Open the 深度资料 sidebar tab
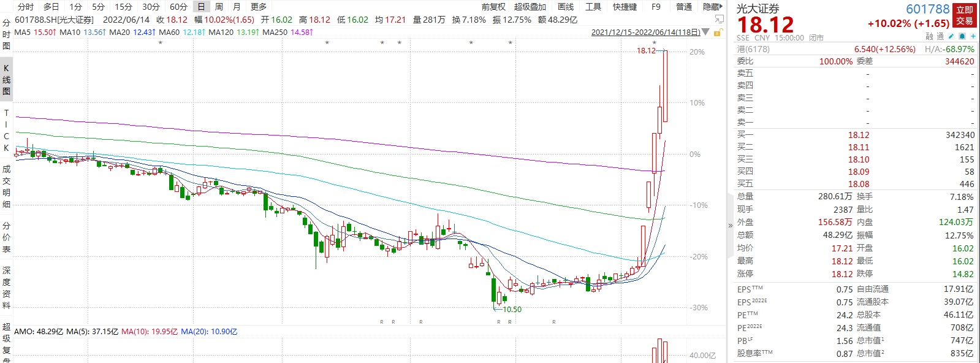This screenshot has width=980, height=363. (6, 288)
